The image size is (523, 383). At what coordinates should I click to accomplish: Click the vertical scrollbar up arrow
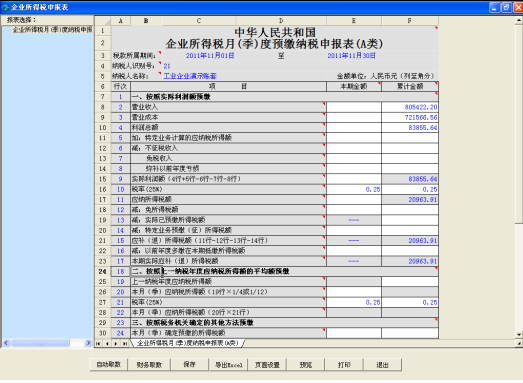tap(519, 20)
